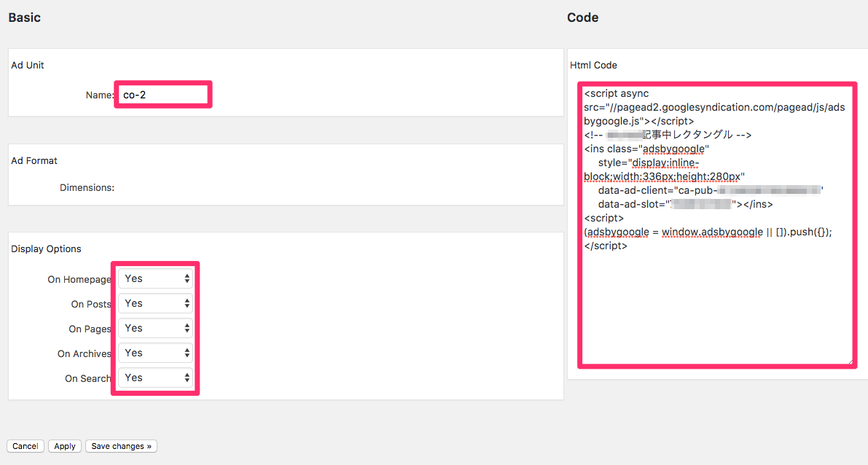The width and height of the screenshot is (868, 465).
Task: Open the On Archives dropdown
Action: (155, 353)
